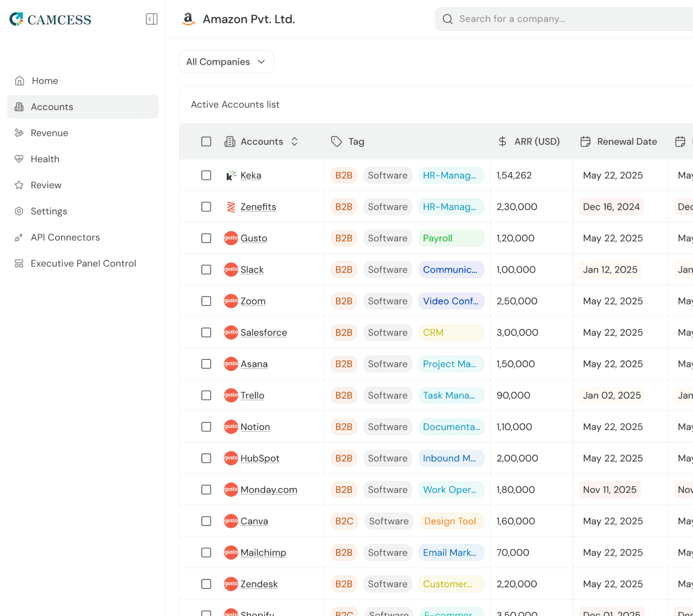Click the Amazon Pvt. Ltd. title
The image size is (693, 616).
(249, 19)
